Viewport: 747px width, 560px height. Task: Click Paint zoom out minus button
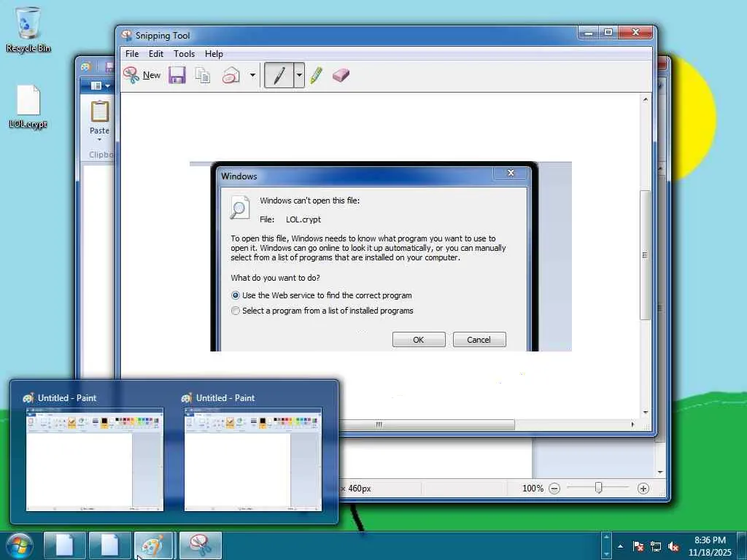click(x=554, y=489)
